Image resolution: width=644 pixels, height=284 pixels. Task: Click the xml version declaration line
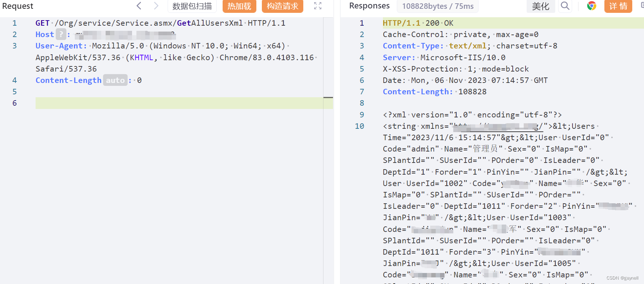472,115
